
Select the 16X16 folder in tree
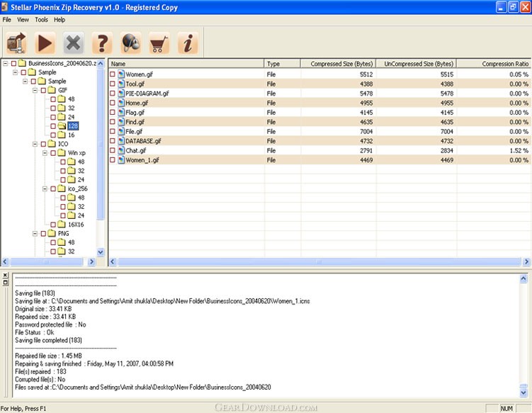coord(76,225)
